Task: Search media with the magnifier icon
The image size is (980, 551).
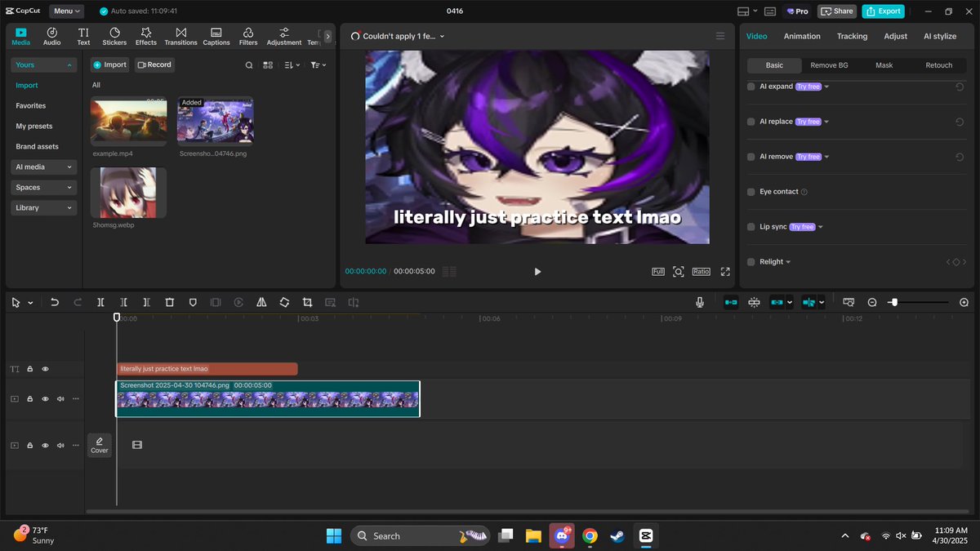Action: [249, 64]
